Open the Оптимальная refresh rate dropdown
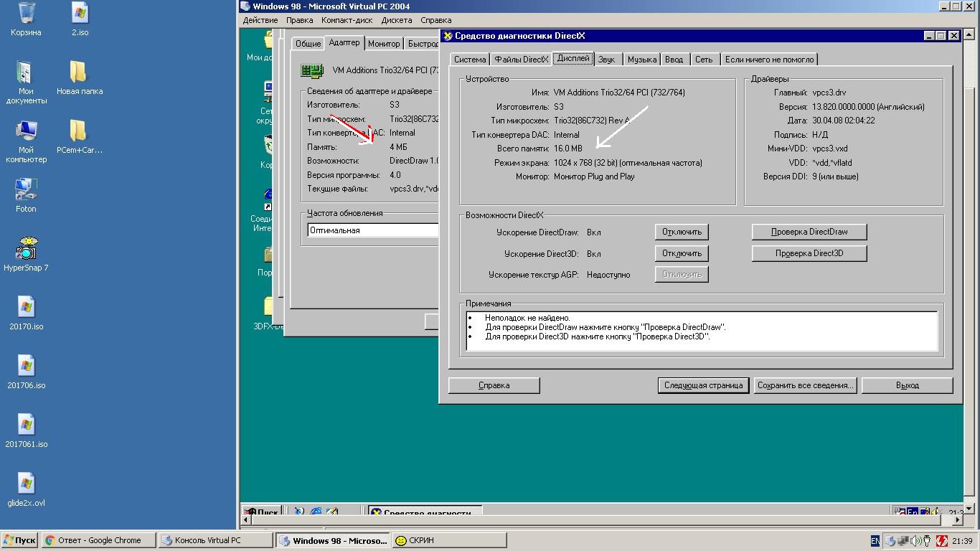The image size is (980, 551). (x=372, y=230)
